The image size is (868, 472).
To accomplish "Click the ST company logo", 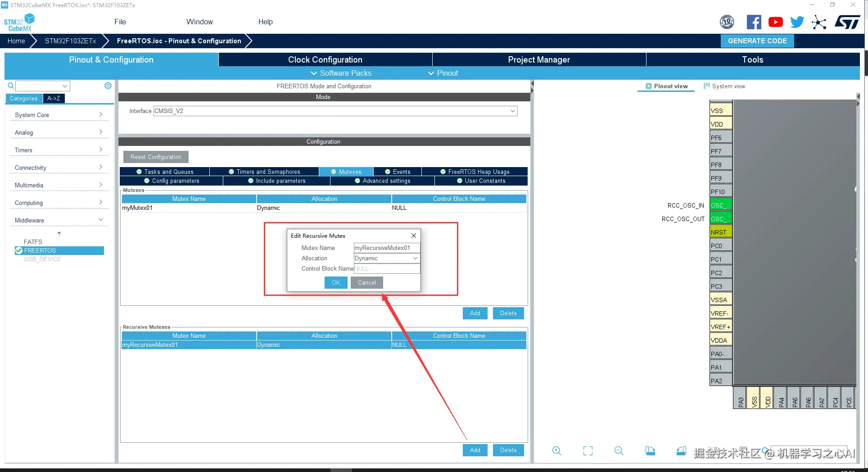I will pyautogui.click(x=847, y=22).
